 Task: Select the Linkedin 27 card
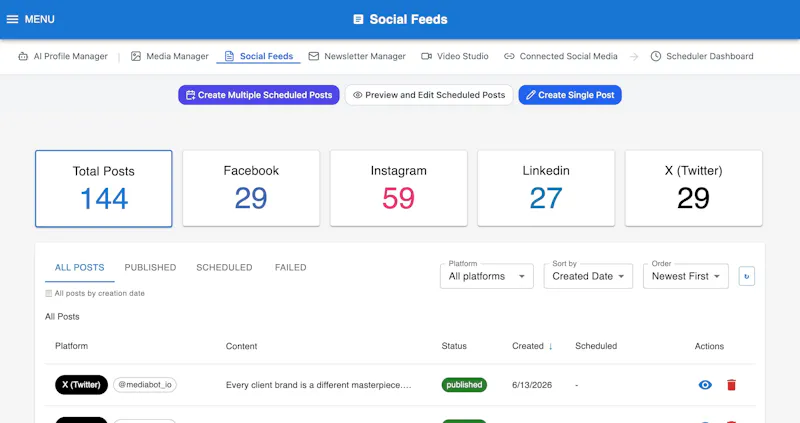pyautogui.click(x=546, y=188)
